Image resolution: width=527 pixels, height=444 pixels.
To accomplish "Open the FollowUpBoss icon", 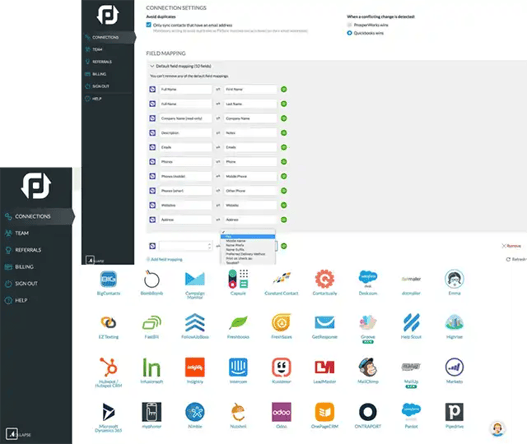I will tap(195, 323).
